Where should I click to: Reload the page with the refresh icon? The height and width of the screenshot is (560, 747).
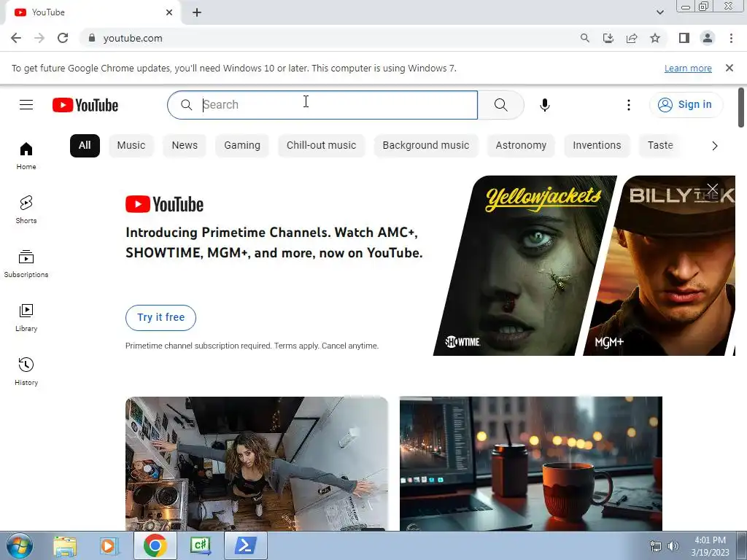[63, 38]
